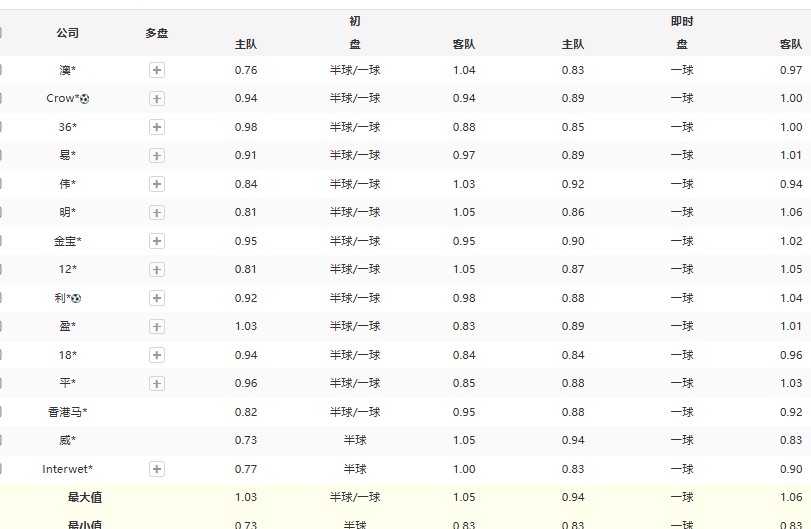Toggle the checkbox in the 盈* row

click(1, 326)
